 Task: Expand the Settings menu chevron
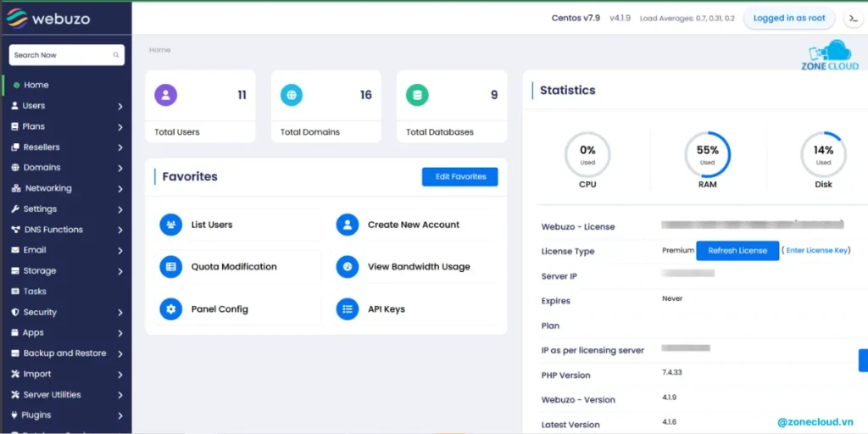(x=120, y=210)
